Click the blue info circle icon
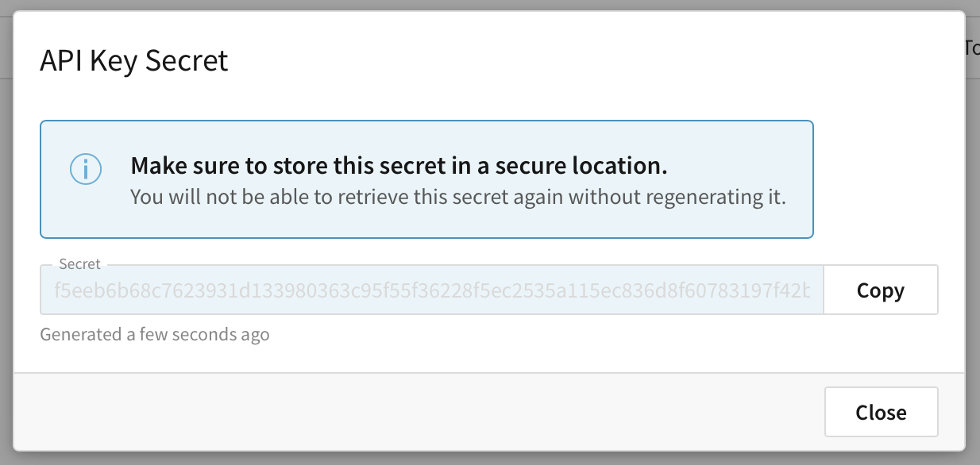Viewport: 980px width, 465px height. (86, 169)
